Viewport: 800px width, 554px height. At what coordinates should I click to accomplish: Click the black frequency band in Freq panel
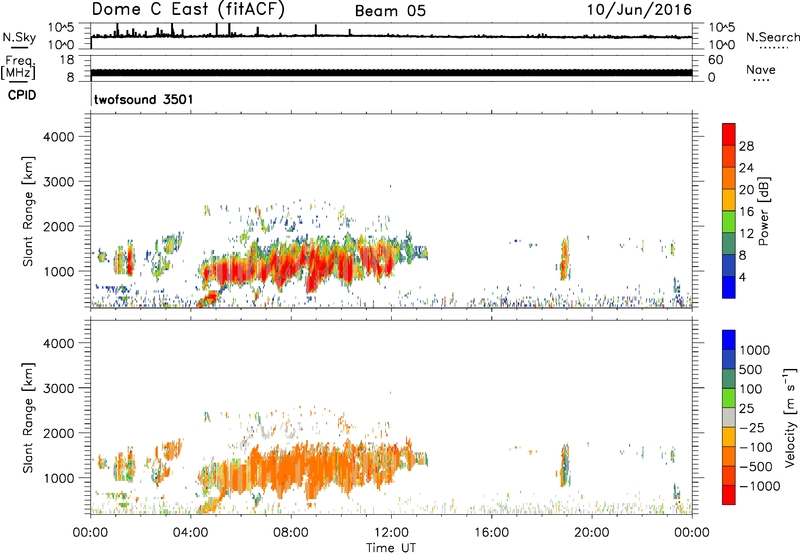click(x=391, y=73)
